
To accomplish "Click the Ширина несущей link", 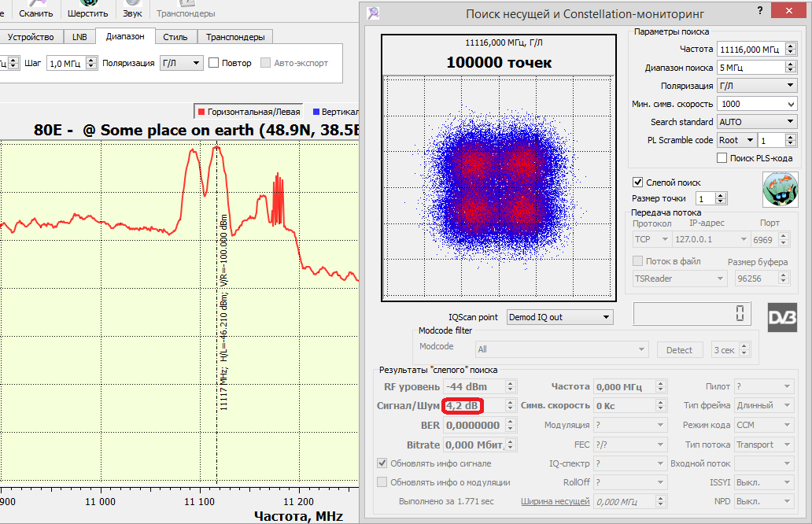I will [x=555, y=501].
